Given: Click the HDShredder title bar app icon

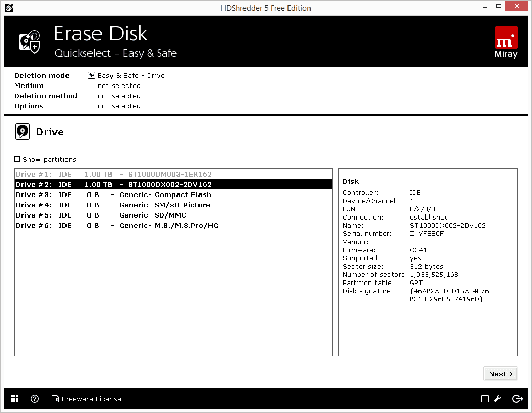Looking at the screenshot, I should [9, 8].
